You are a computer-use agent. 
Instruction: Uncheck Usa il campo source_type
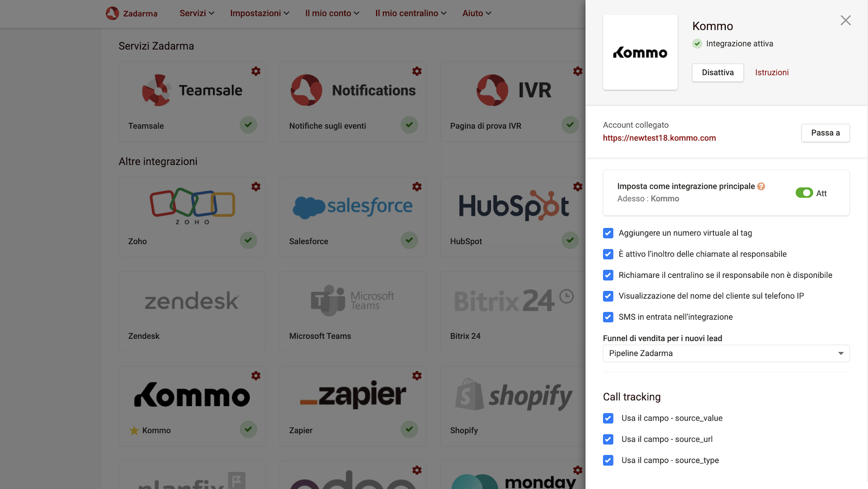(x=608, y=461)
